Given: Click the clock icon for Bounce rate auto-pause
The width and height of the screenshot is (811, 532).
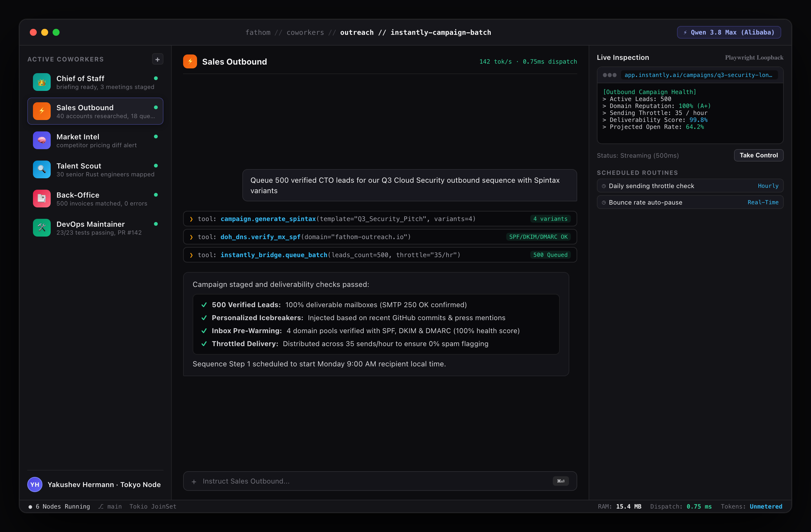Looking at the screenshot, I should 604,202.
